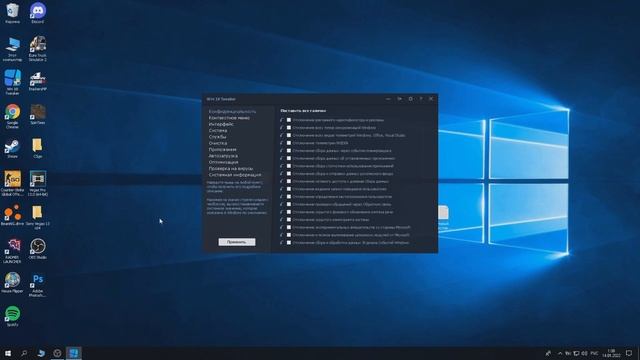Click the taskbar search magnifier

point(24,353)
